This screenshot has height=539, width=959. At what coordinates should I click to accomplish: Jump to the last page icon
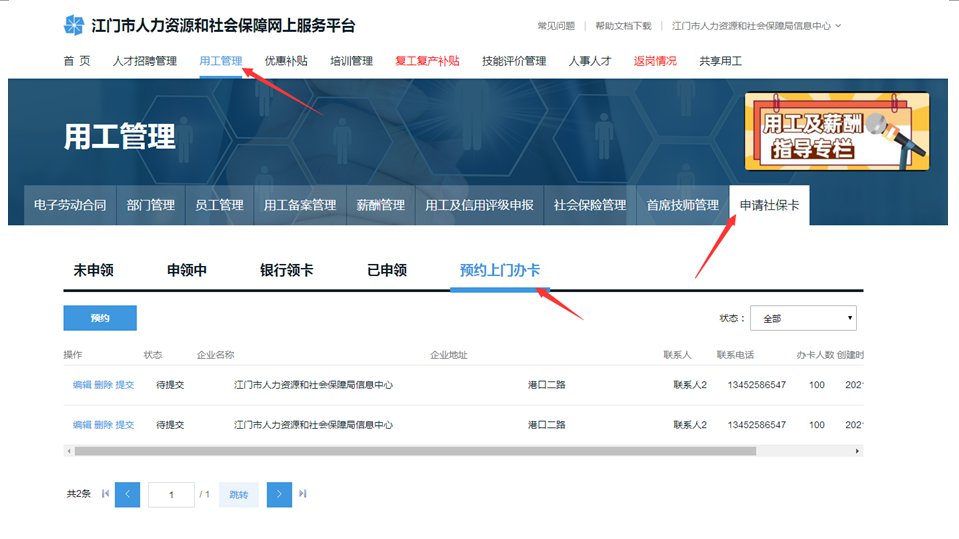click(303, 494)
